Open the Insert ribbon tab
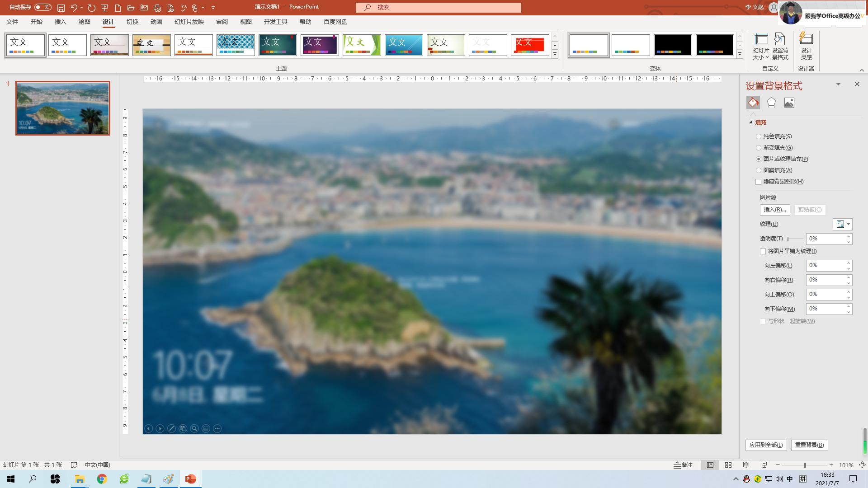 click(x=60, y=22)
